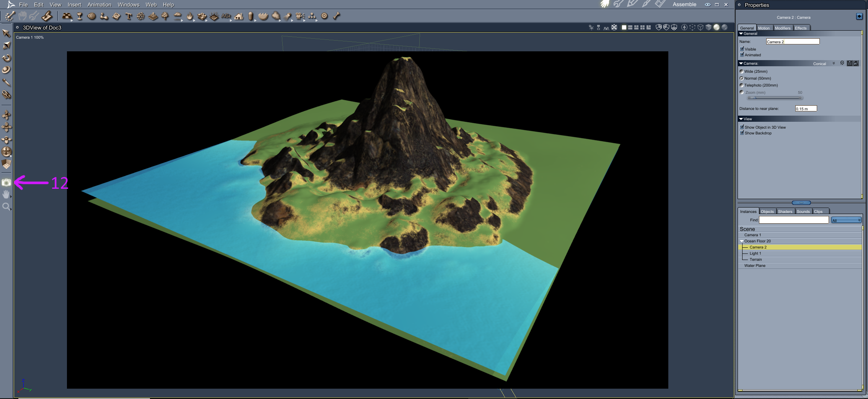Insert a terrain object
Screen dimensions: 868x399
pyautogui.click(x=153, y=16)
